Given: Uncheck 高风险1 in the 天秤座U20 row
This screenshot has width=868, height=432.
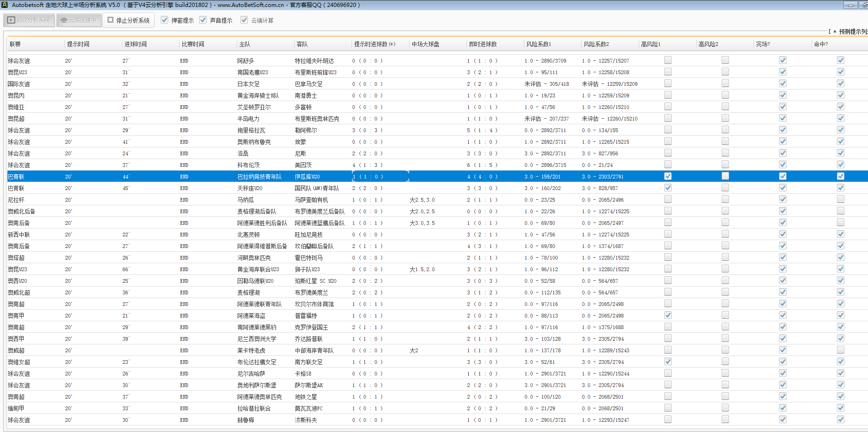Looking at the screenshot, I should (x=668, y=188).
